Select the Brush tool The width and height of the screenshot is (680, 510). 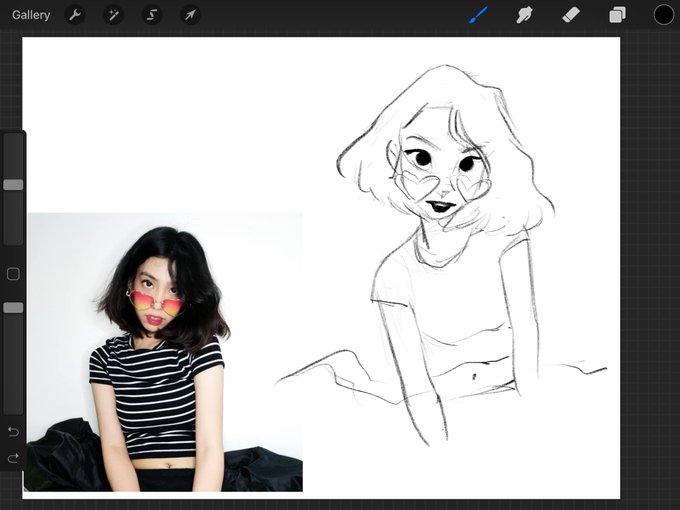[478, 15]
